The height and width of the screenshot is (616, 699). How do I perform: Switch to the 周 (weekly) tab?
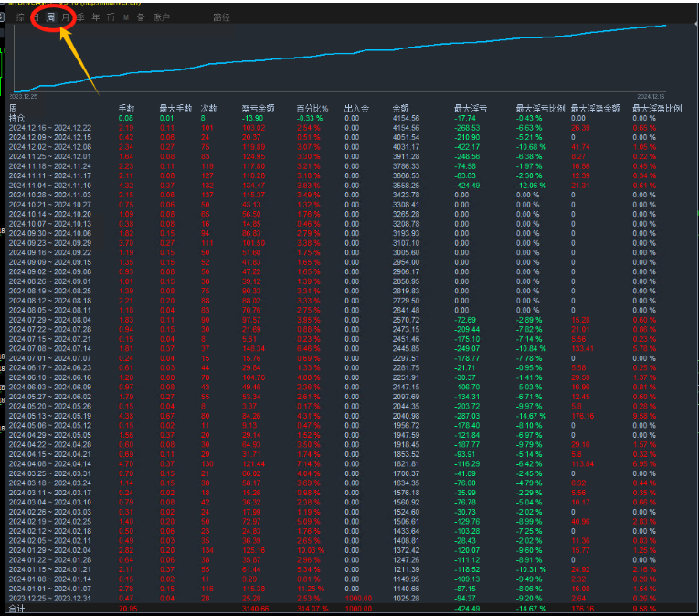click(x=50, y=17)
